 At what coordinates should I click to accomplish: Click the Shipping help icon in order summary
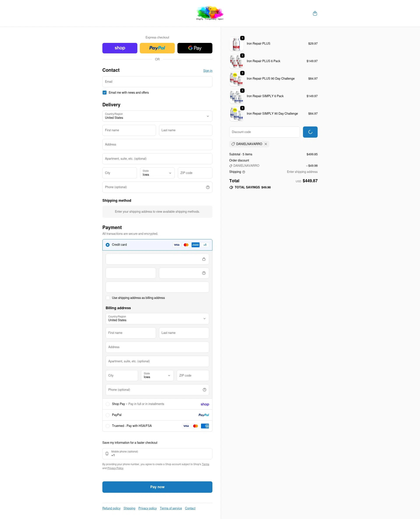point(244,172)
